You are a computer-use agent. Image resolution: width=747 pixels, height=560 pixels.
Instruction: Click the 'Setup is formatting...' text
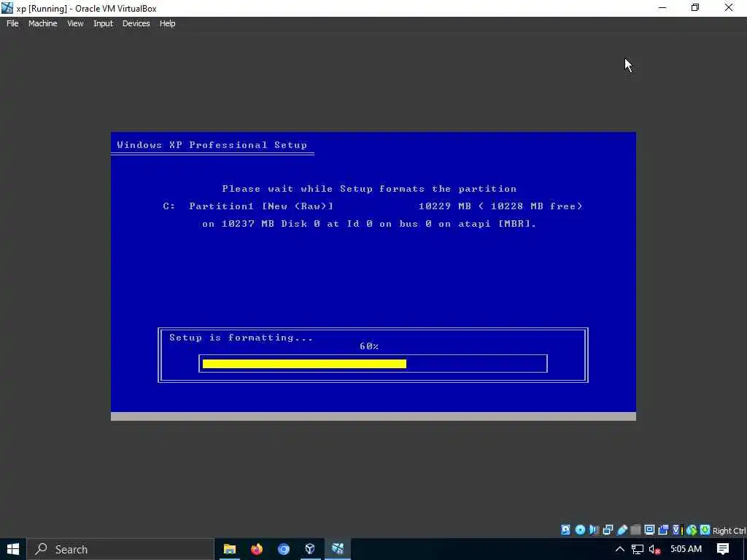[241, 338]
